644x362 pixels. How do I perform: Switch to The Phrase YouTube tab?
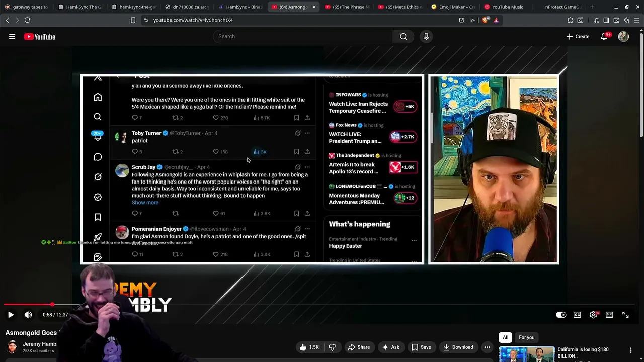[x=347, y=7]
